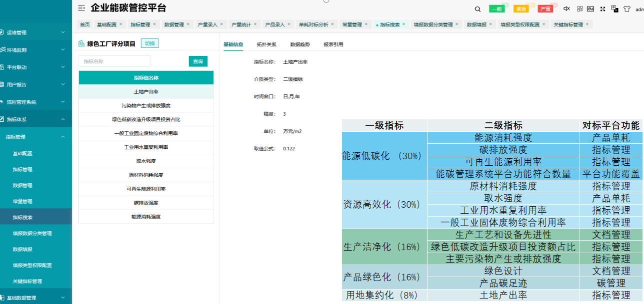Change theme via the shirt icon
The image size is (644, 304).
(626, 9)
